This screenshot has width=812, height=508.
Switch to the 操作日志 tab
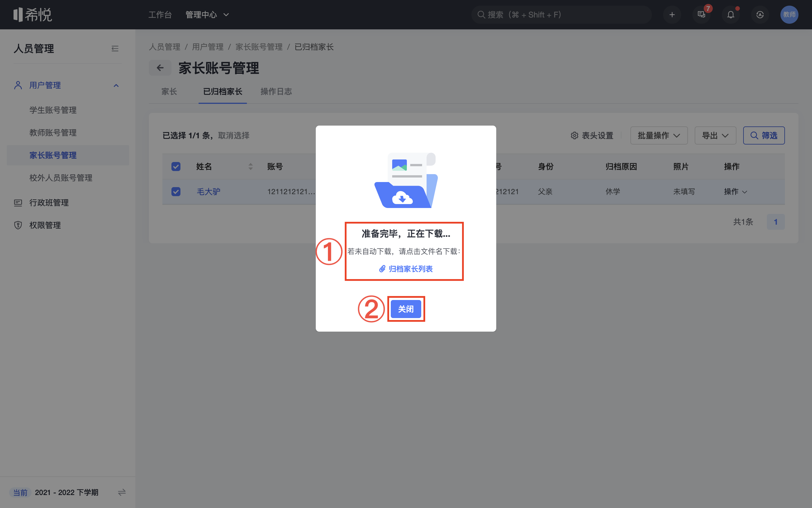point(276,91)
